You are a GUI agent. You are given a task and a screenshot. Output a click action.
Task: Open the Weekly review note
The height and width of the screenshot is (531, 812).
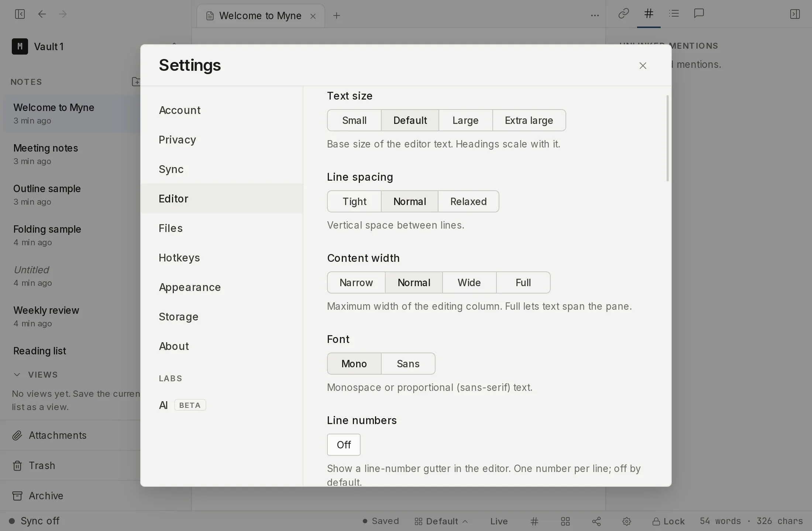(x=72, y=316)
